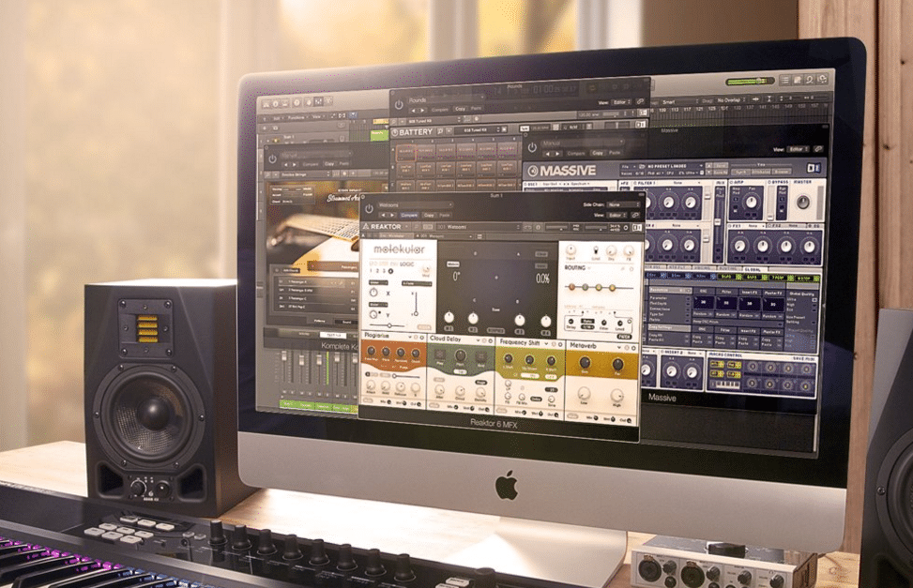Open the No Overlap drag mode dropdown in Logic
This screenshot has height=588, width=913.
point(731,100)
